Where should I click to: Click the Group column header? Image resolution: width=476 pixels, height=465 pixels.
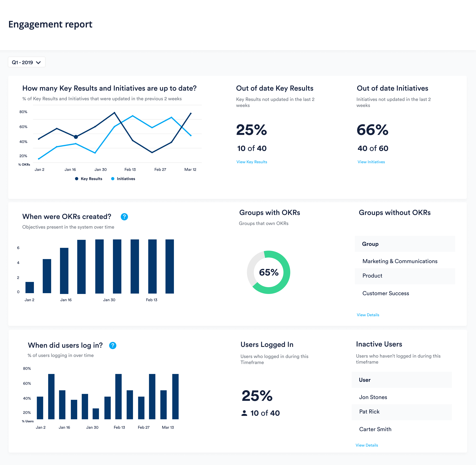(x=370, y=244)
